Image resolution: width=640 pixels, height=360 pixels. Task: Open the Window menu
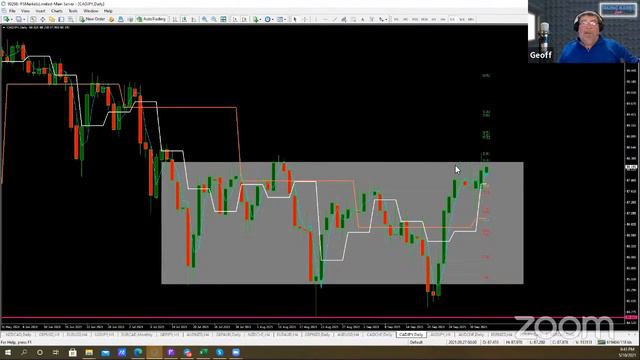point(91,11)
